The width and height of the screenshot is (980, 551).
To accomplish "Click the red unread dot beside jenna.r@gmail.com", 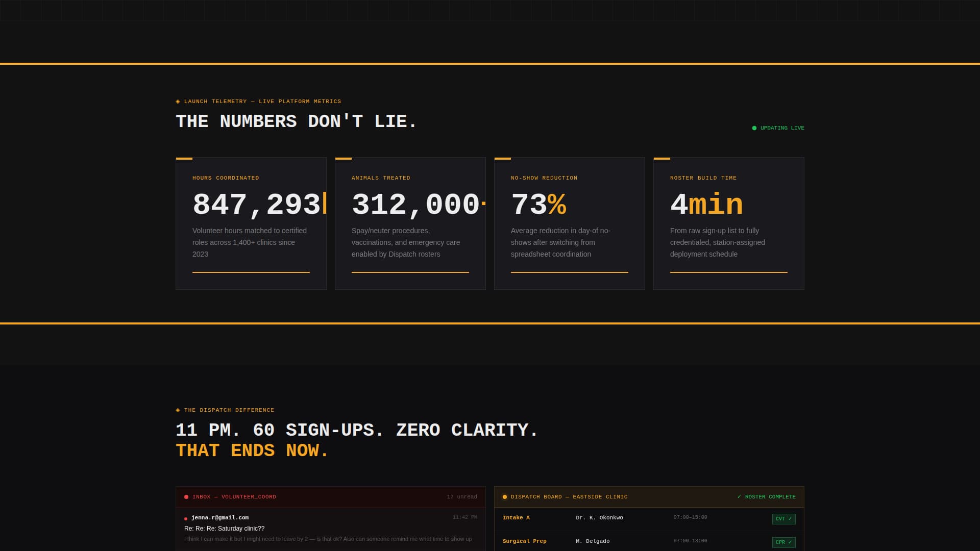I will click(186, 519).
